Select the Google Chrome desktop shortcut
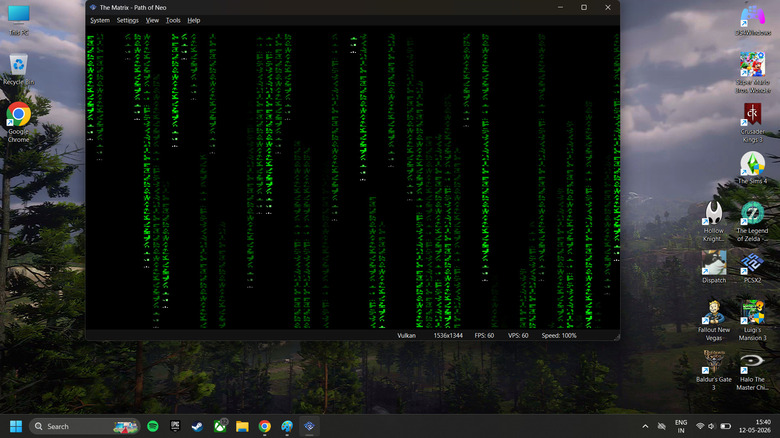Image resolution: width=780 pixels, height=438 pixels. [19, 122]
